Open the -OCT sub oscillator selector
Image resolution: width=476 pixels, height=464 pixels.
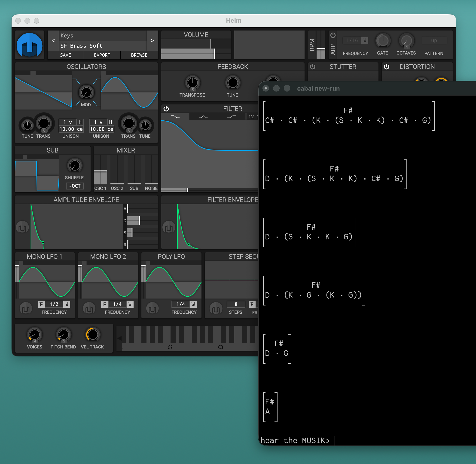point(75,186)
